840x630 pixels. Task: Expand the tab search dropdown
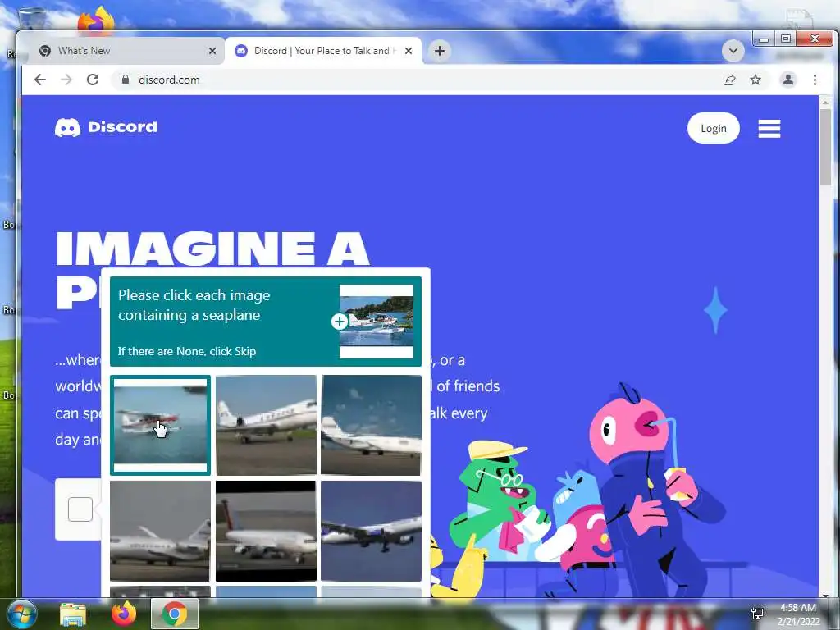click(733, 51)
